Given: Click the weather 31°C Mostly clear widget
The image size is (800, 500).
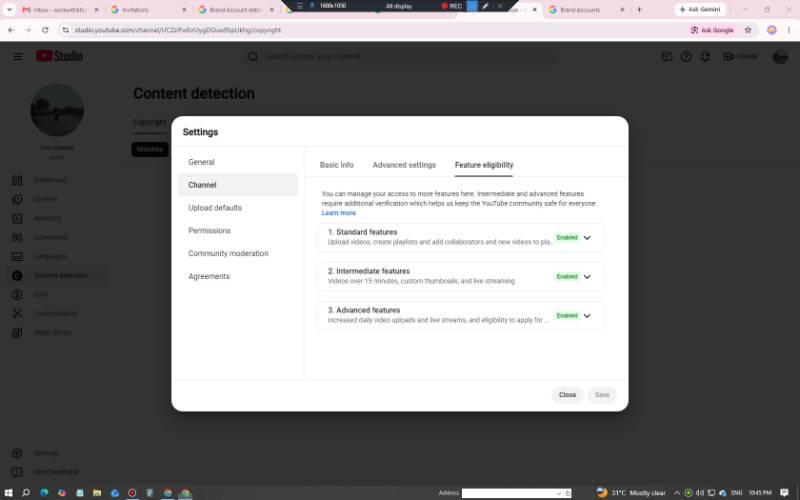Looking at the screenshot, I should [x=632, y=493].
